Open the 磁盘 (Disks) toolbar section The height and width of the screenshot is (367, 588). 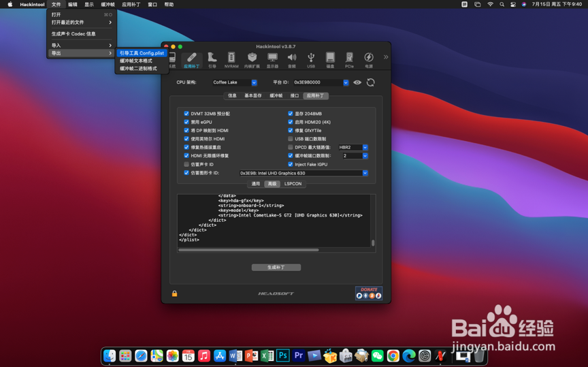[330, 60]
